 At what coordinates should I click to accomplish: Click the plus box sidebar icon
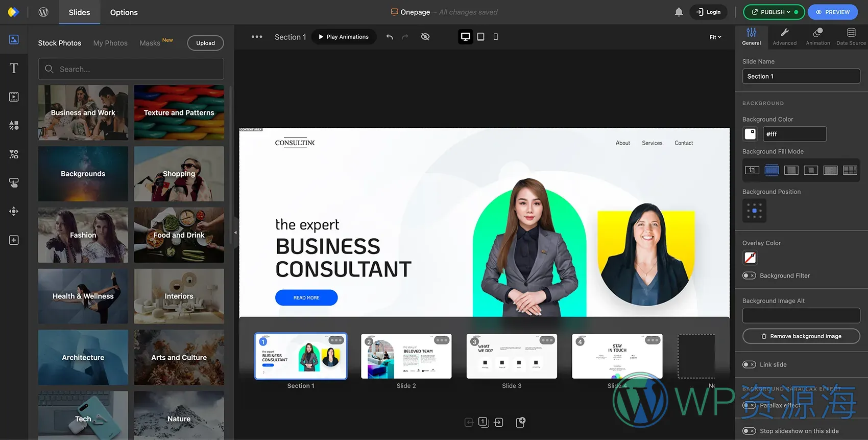click(x=14, y=240)
